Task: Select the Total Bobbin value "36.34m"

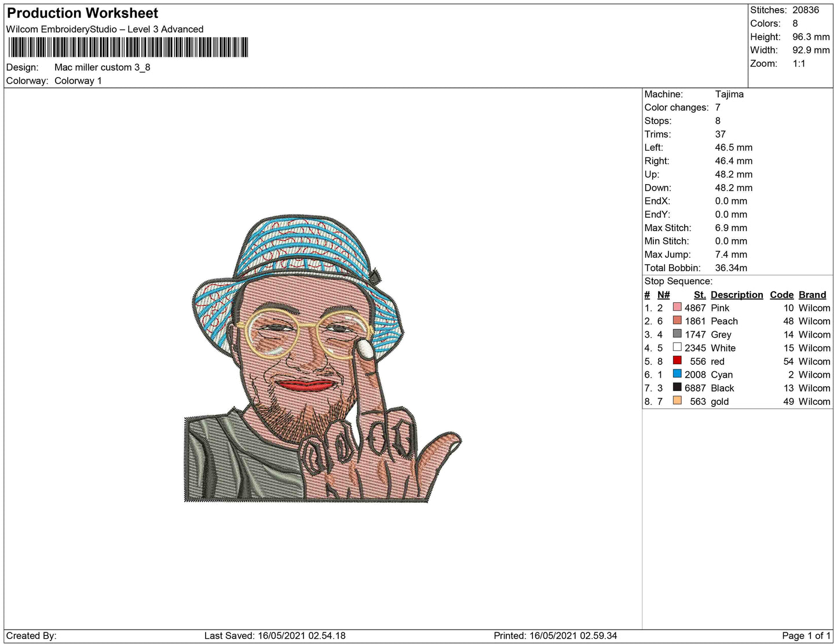Action: click(731, 268)
